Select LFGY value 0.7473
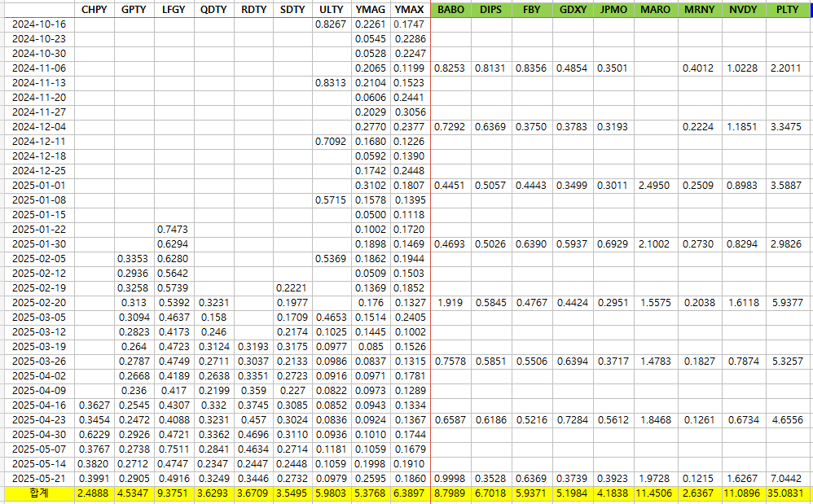The height and width of the screenshot is (504, 813). (173, 230)
